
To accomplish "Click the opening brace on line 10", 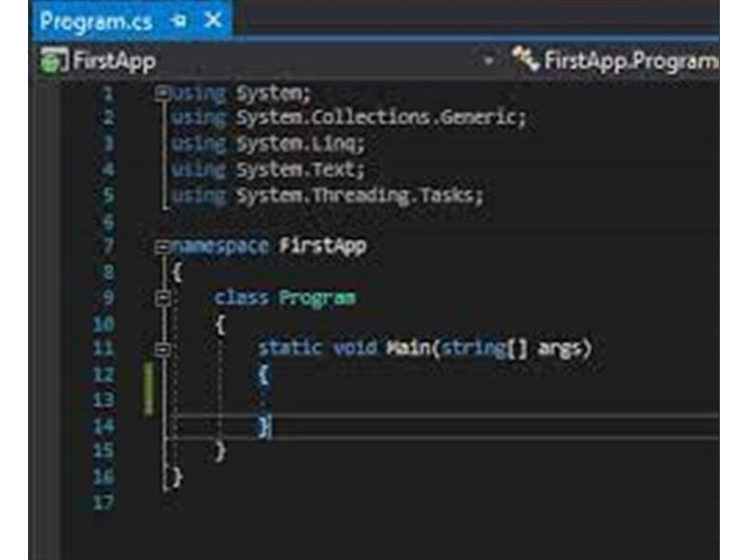I will (219, 324).
